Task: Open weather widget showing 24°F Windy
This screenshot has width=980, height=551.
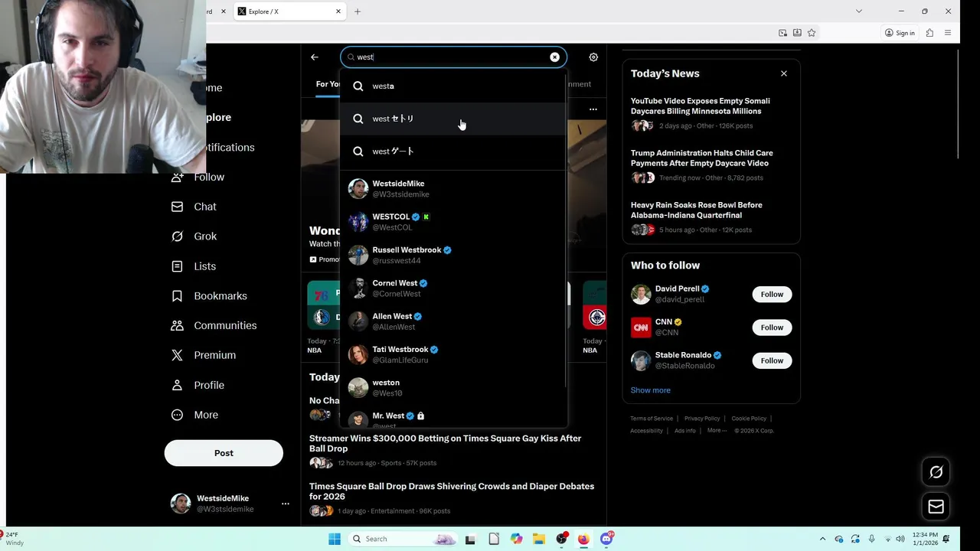Action: point(14,539)
